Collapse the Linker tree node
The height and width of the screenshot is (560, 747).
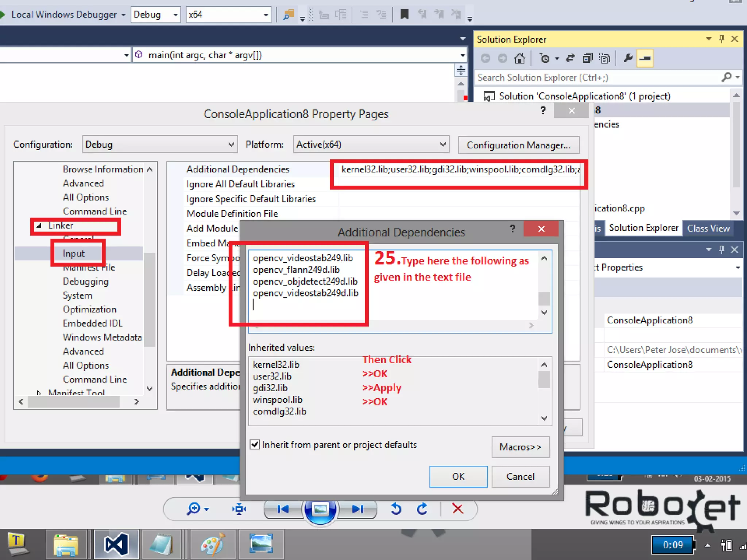tap(39, 226)
